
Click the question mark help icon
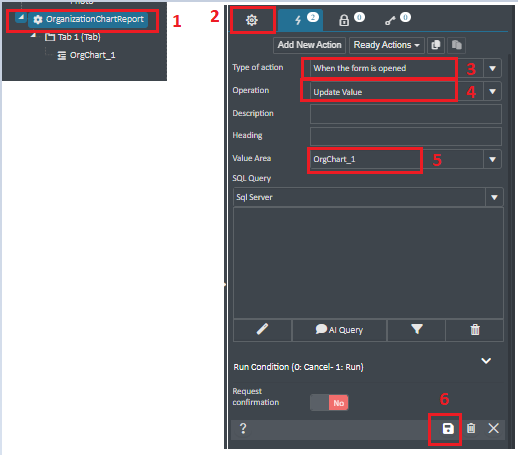(x=243, y=428)
